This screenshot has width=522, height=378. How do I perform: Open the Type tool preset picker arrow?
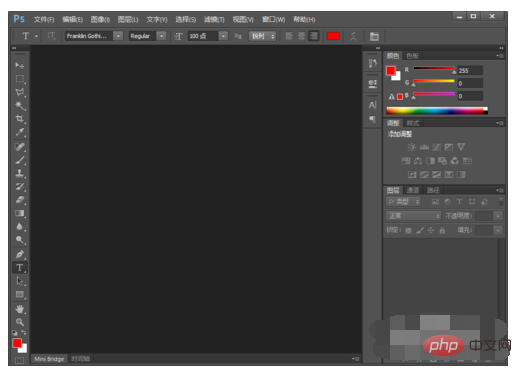pos(36,36)
